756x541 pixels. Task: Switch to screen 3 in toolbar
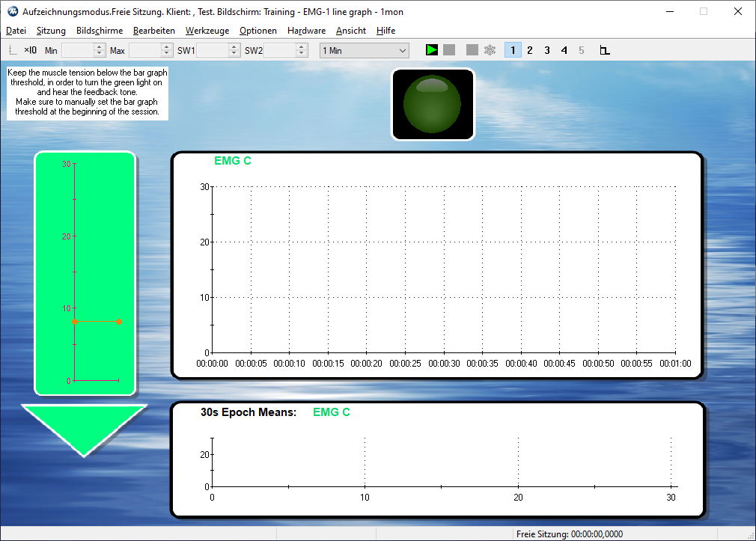pos(547,50)
